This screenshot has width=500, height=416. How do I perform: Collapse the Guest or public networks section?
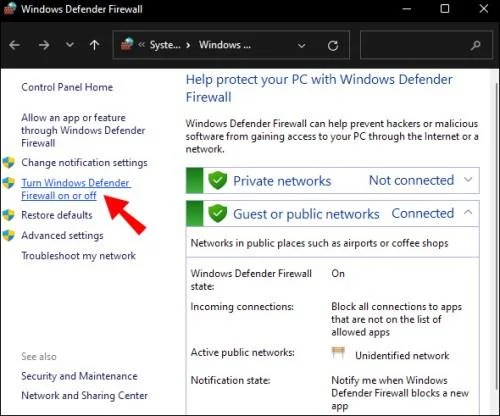(468, 212)
